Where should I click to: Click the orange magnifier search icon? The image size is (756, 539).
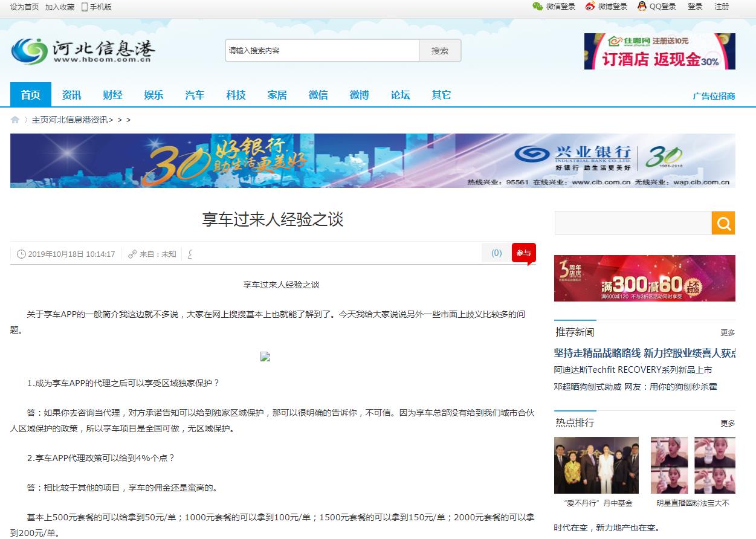click(723, 223)
